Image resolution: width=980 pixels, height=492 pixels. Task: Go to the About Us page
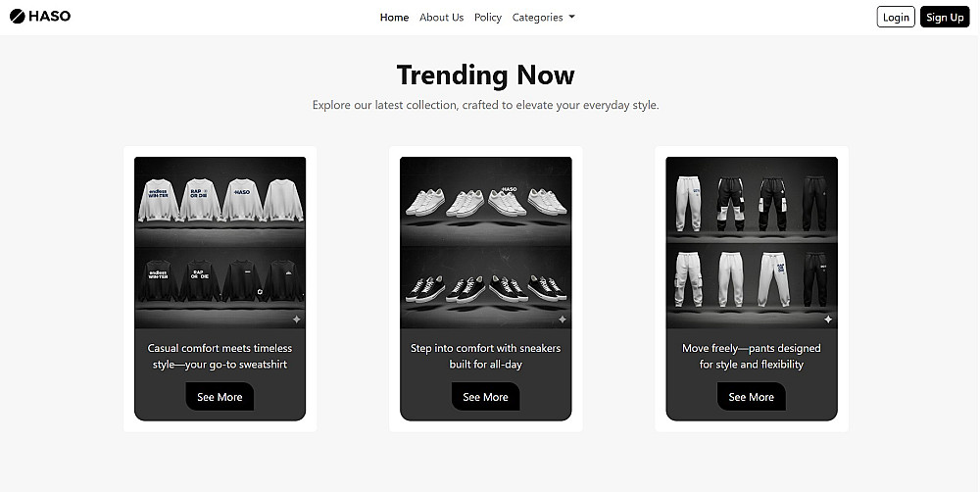441,18
